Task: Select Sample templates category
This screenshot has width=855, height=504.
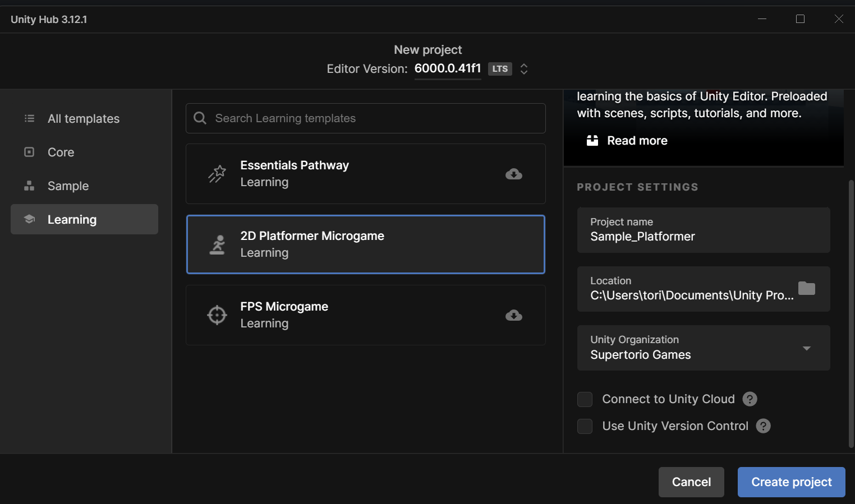Action: coord(84,186)
